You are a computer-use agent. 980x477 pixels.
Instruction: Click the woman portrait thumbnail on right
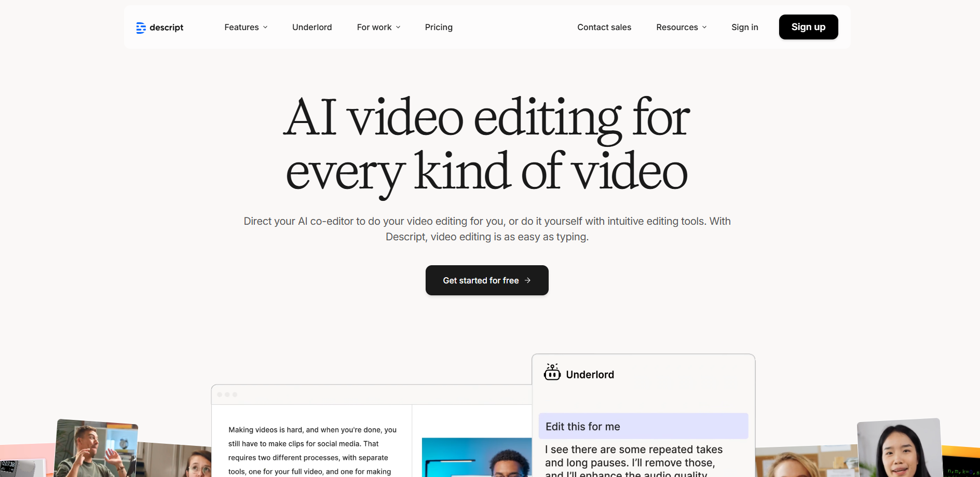click(900, 448)
